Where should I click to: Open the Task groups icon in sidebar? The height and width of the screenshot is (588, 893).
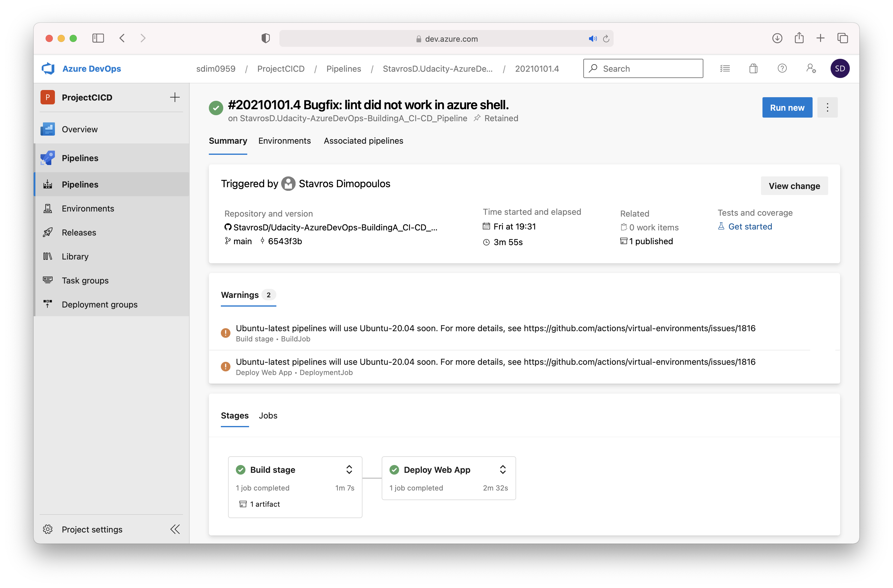coord(48,280)
